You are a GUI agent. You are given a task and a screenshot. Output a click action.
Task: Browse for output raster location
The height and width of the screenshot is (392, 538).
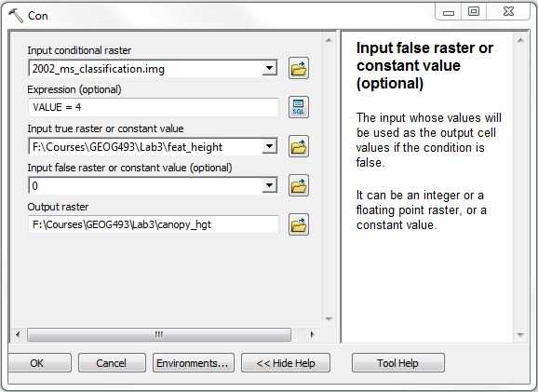click(299, 224)
